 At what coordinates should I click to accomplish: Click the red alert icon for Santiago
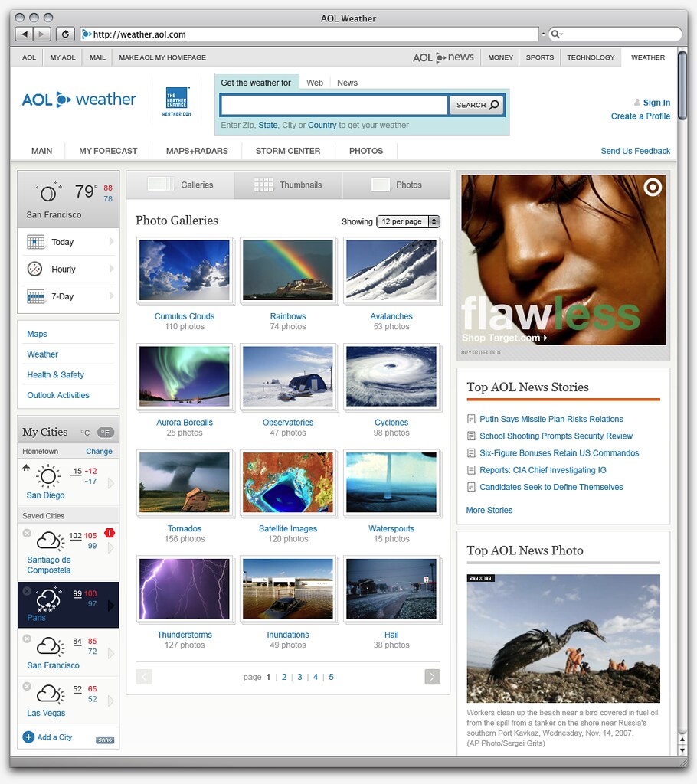click(x=109, y=533)
